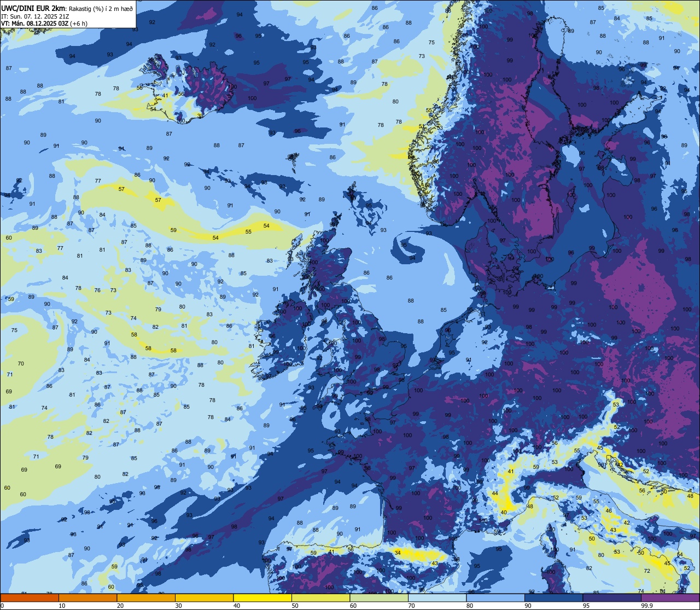This screenshot has height=610, width=700.
Task: Click the '10' legend scale label
Action: click(x=62, y=606)
